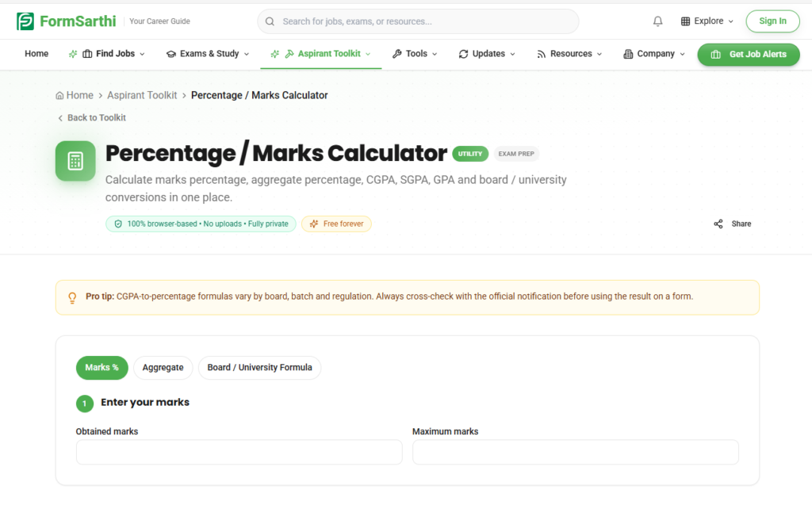Click the Share button label

point(741,224)
